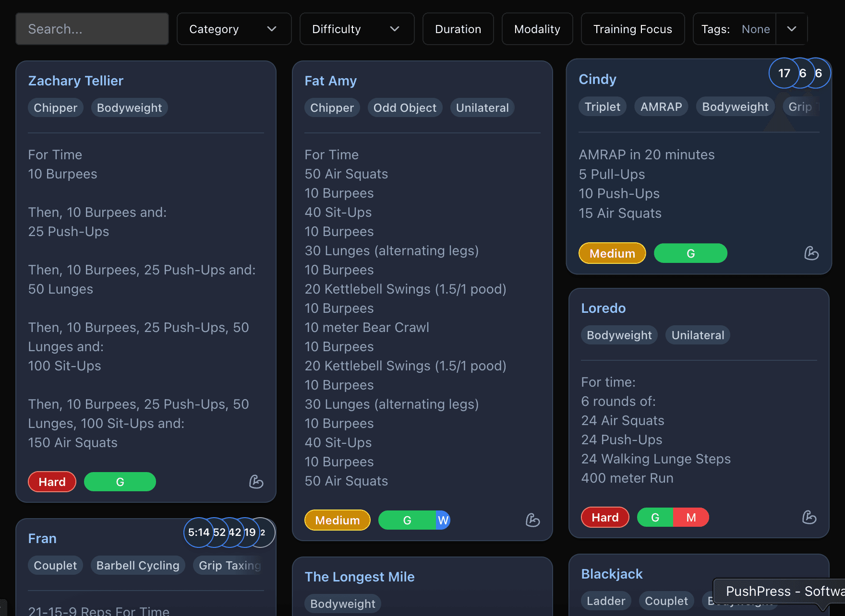
Task: Open the 5:14 score bubble on Fran
Action: (x=198, y=533)
